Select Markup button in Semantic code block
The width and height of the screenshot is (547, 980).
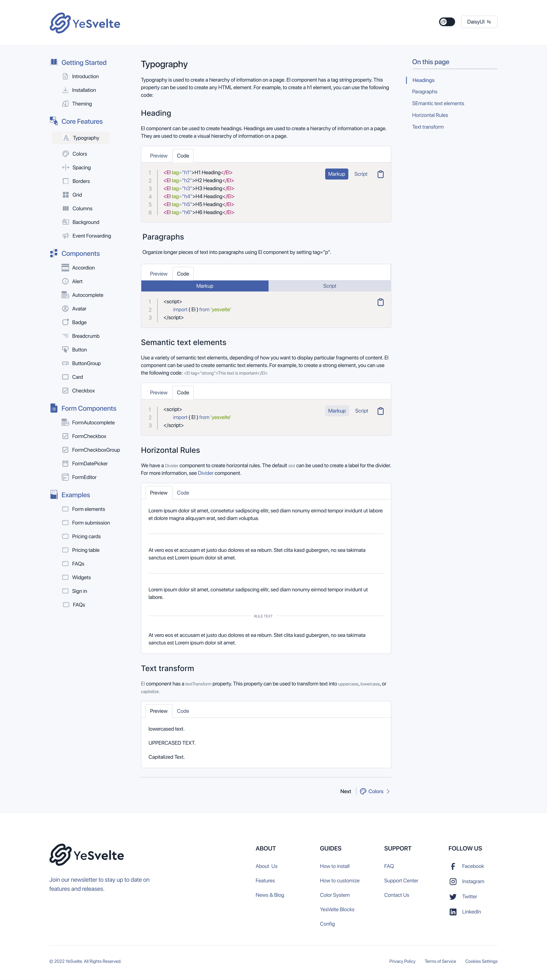click(x=337, y=411)
